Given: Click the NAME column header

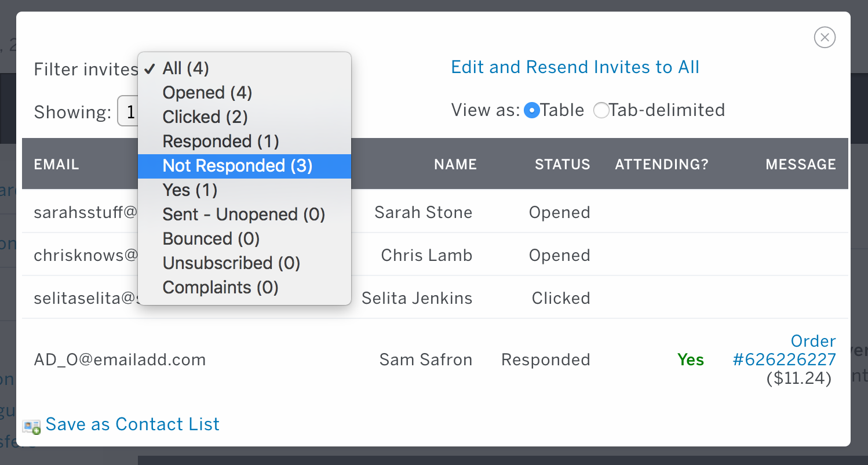Looking at the screenshot, I should click(x=455, y=165).
